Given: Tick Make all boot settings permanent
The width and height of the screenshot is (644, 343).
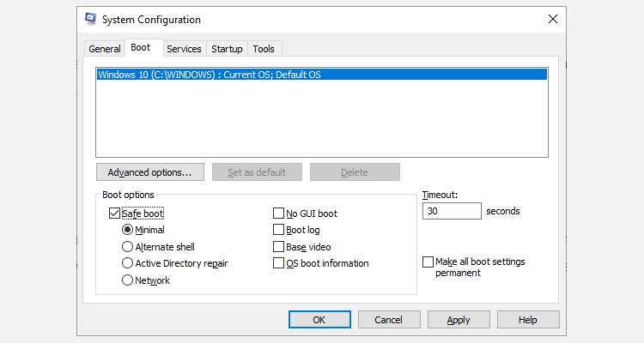Looking at the screenshot, I should 428,262.
